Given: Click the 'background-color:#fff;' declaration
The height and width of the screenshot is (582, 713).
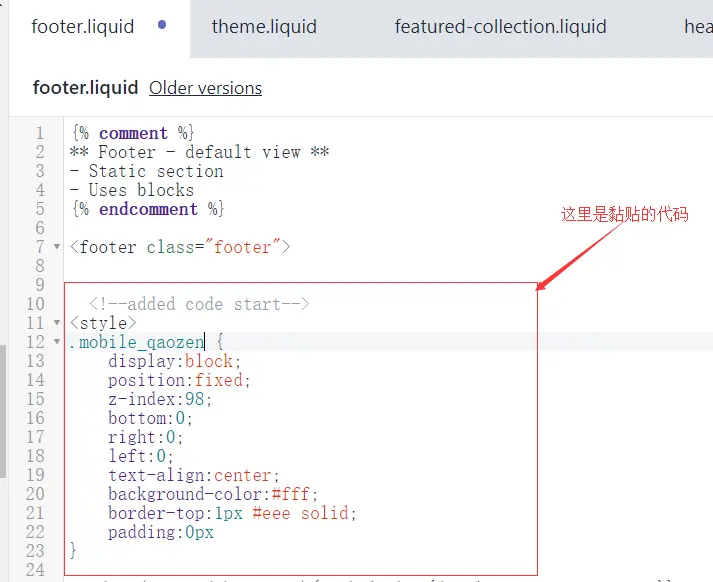Looking at the screenshot, I should (x=213, y=494).
